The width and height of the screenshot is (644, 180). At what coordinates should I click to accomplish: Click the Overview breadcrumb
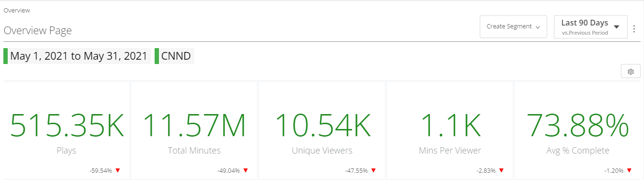tap(16, 10)
